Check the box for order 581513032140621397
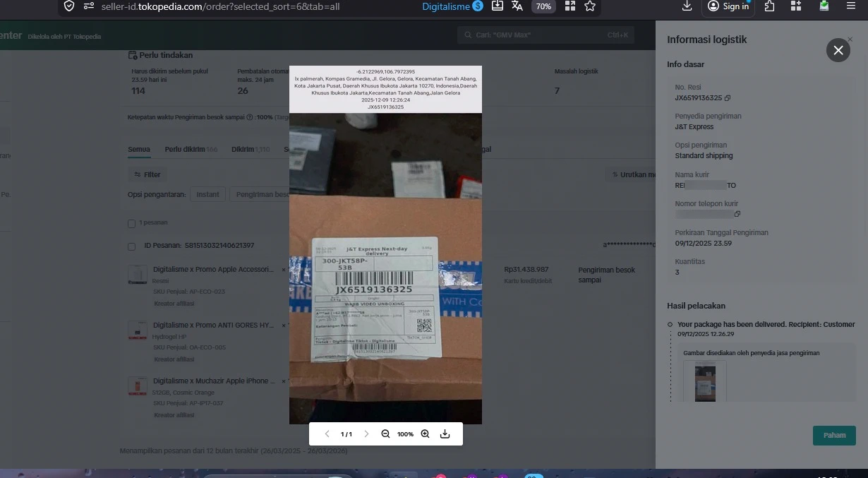Screen dimensions: 868x478 point(131,246)
